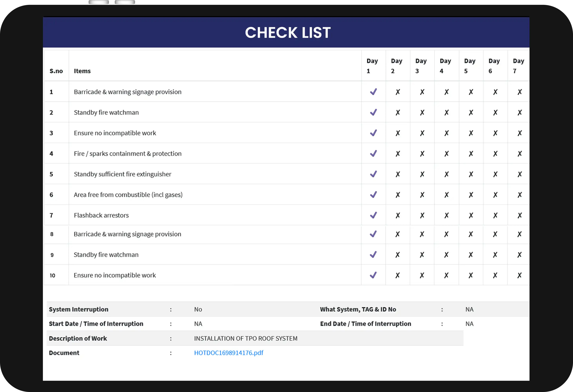Click Day 2 cross in row 1 Barricade
This screenshot has height=392, width=573.
coord(398,92)
